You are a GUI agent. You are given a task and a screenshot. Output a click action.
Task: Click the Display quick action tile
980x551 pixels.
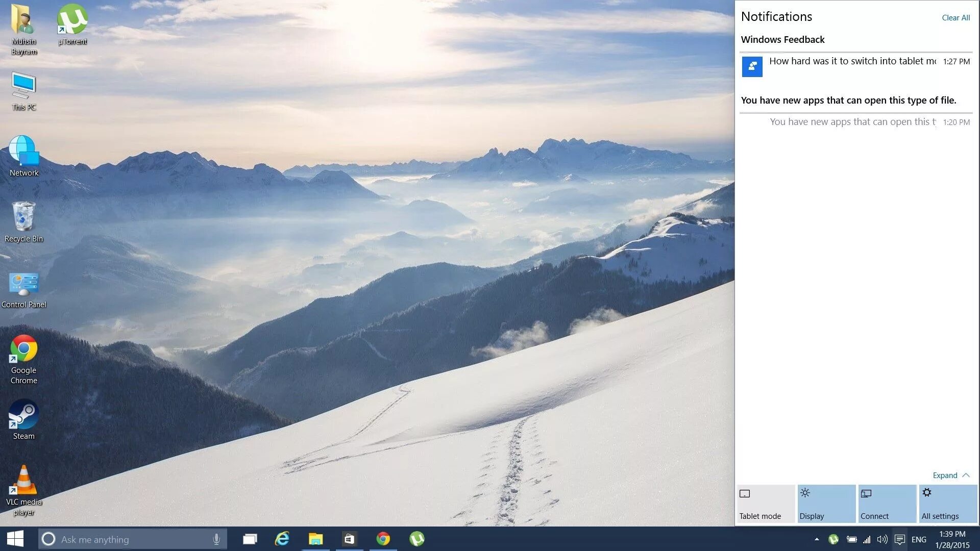826,504
